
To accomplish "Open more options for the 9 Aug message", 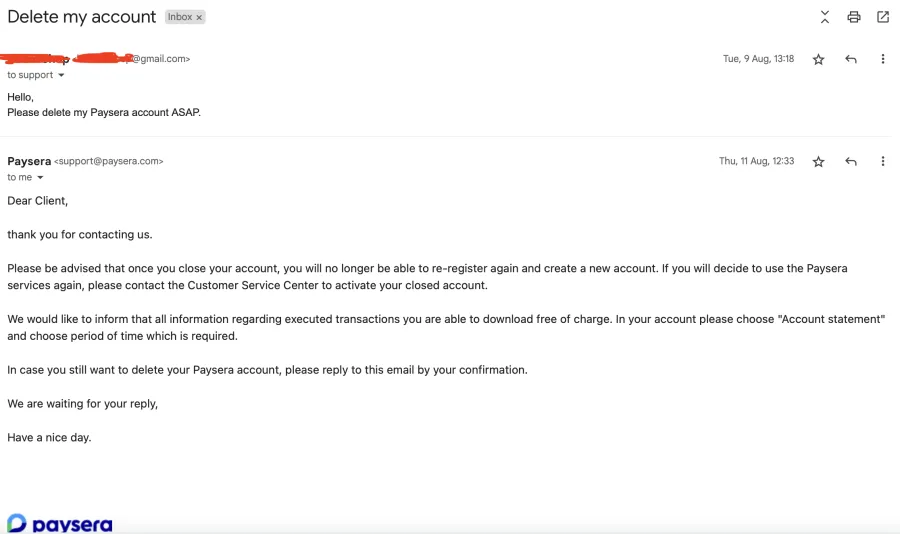I will coord(883,59).
